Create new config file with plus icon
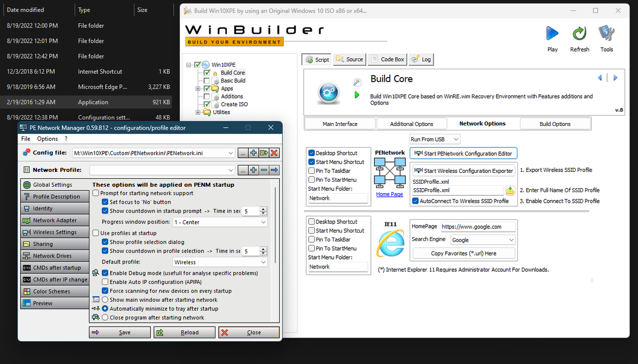638x364 pixels. 253,153
